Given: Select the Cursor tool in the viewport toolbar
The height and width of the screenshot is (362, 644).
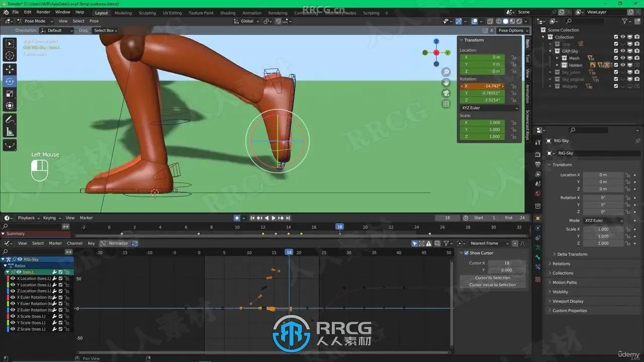Looking at the screenshot, I should point(10,56).
